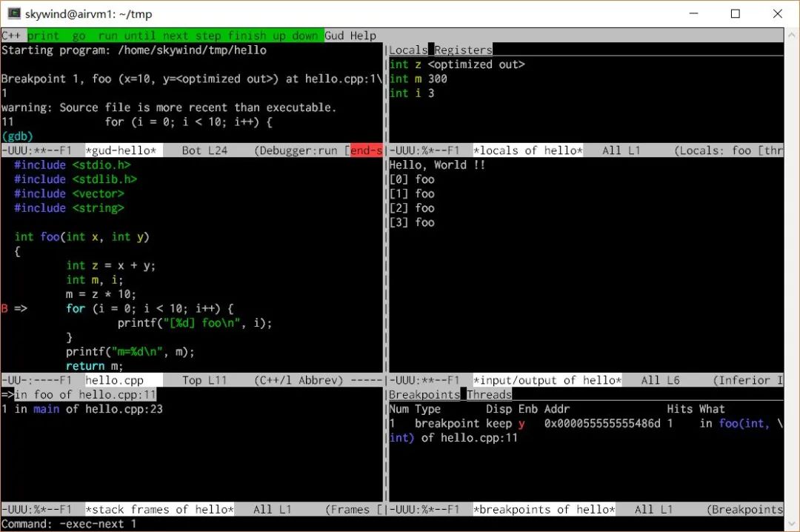Click breakpoint address 0x000055555555486d
800x532 pixels.
click(602, 423)
